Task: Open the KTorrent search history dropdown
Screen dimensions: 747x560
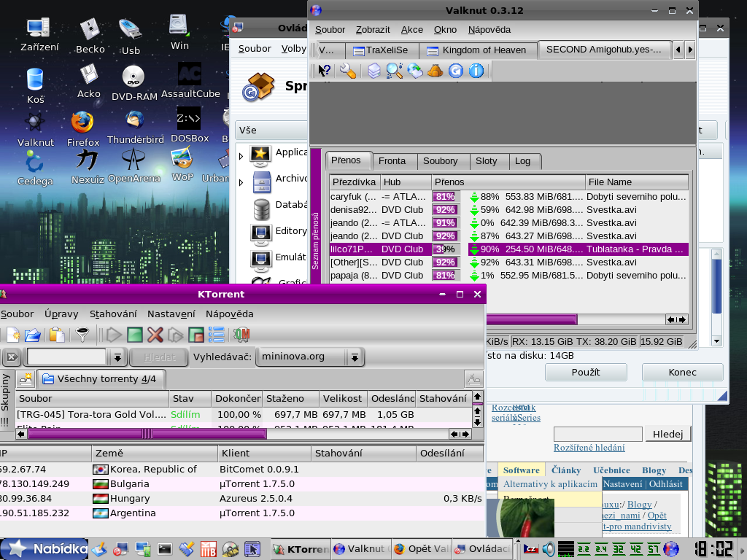Action: [117, 357]
